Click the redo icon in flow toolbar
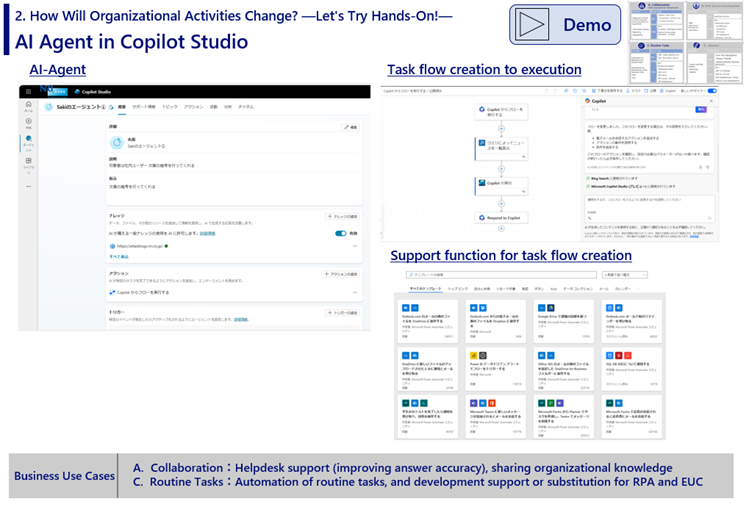 556,90
